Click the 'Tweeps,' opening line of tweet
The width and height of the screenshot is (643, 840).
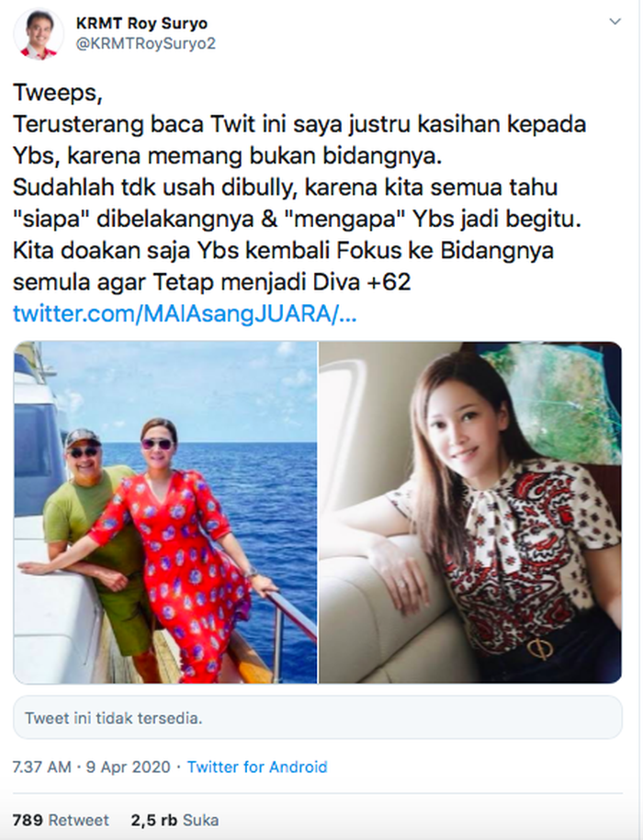coord(57,93)
